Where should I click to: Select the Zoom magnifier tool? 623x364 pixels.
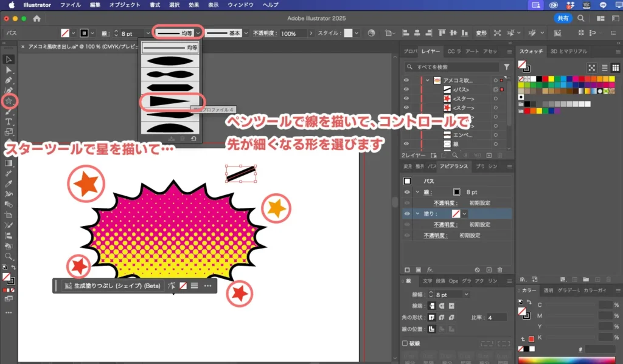pos(9,256)
